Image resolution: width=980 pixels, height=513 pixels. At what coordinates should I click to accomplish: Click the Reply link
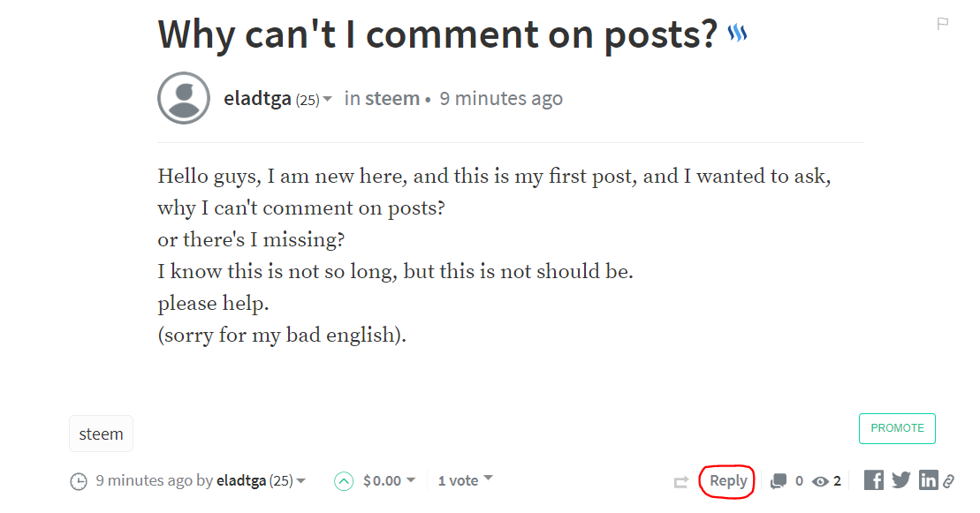tap(728, 480)
